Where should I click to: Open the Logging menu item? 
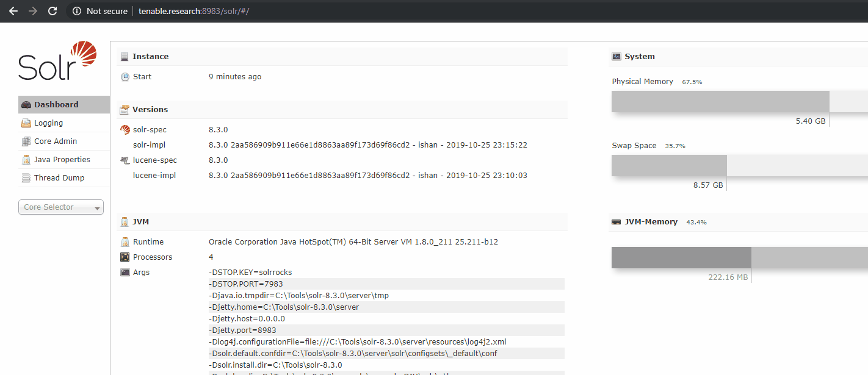[49, 123]
